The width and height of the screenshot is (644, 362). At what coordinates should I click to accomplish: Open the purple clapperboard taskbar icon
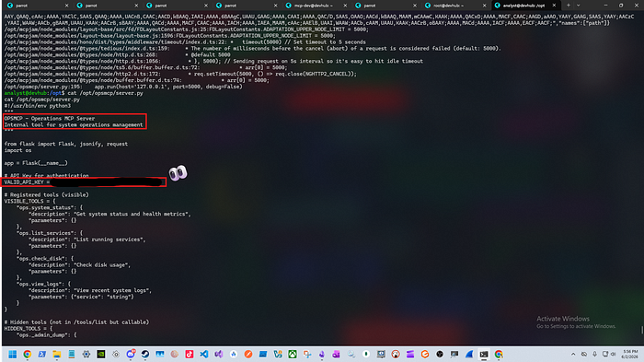(410, 355)
